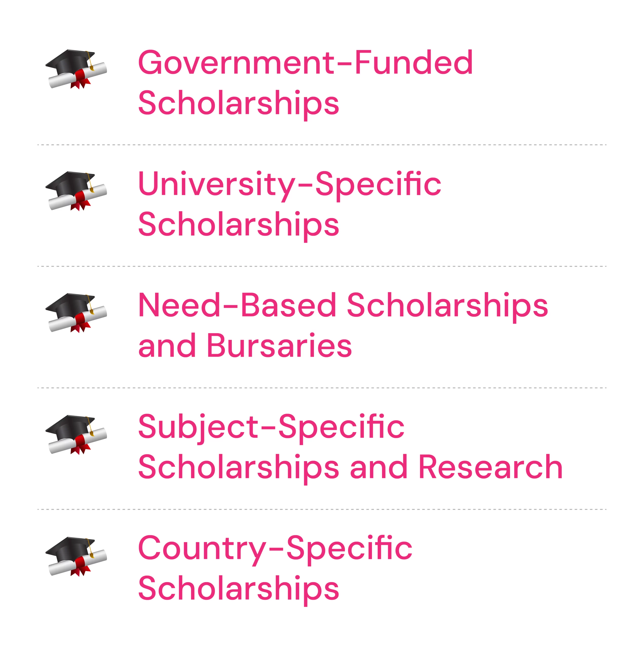
Task: Select the cap icon next to Country-Specific Scholarships
Action: click(76, 556)
